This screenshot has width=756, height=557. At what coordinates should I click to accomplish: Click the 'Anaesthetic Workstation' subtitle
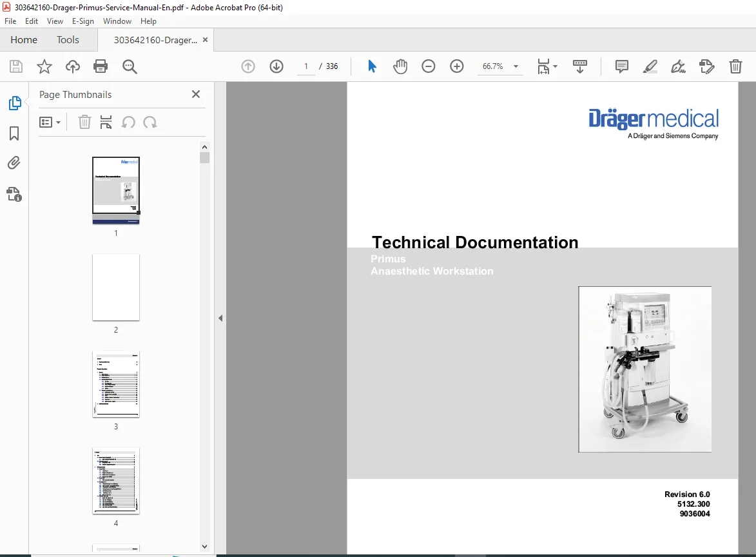pos(432,271)
